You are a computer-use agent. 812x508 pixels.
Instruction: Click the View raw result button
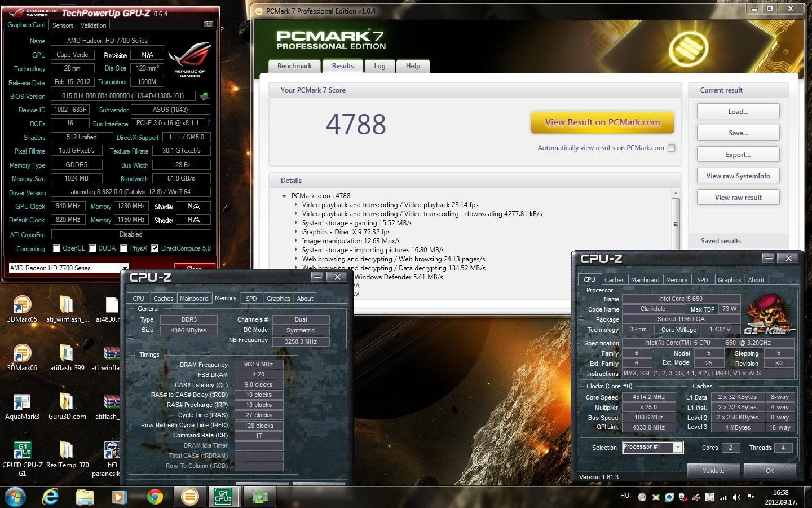[738, 197]
